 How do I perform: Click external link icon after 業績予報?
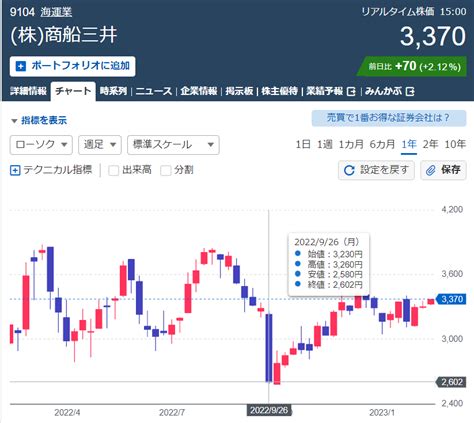pos(351,91)
